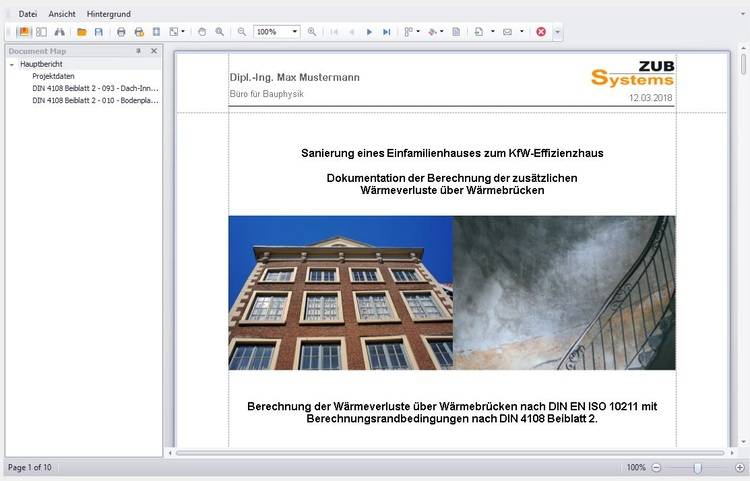
Task: Open the Hintergrund menu
Action: [x=108, y=14]
